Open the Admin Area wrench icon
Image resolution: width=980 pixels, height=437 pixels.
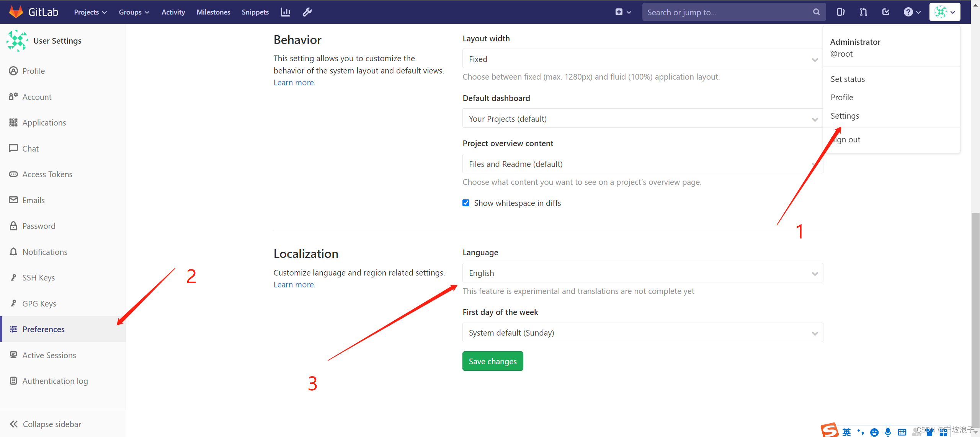pyautogui.click(x=307, y=12)
